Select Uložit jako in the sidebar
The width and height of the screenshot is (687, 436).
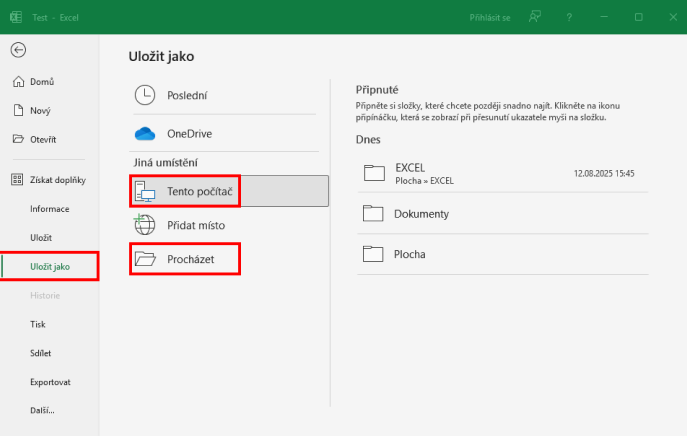click(50, 266)
